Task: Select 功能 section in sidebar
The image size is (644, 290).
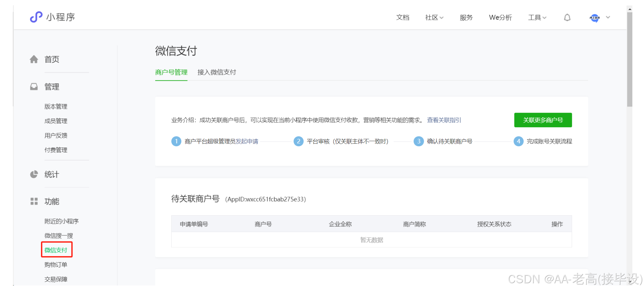Action: pyautogui.click(x=52, y=202)
